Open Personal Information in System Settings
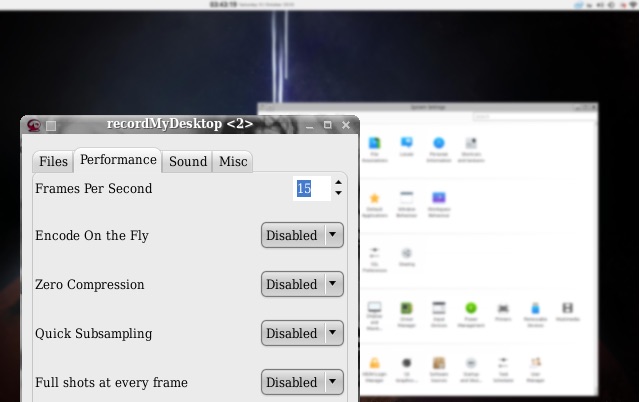 (x=439, y=149)
